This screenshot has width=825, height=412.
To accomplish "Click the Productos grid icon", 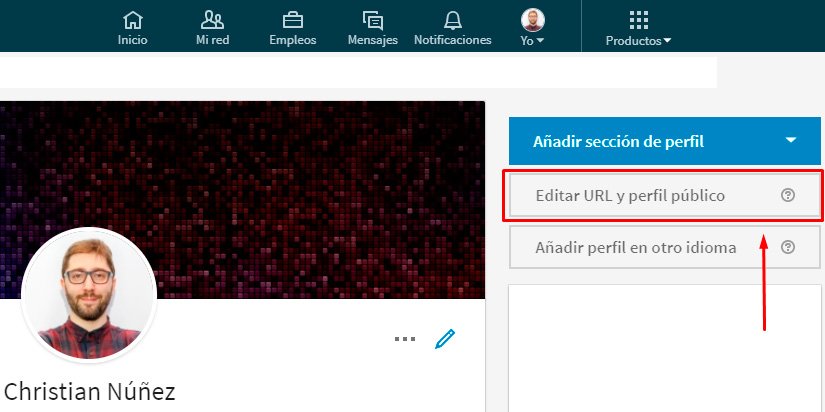I will pyautogui.click(x=639, y=20).
